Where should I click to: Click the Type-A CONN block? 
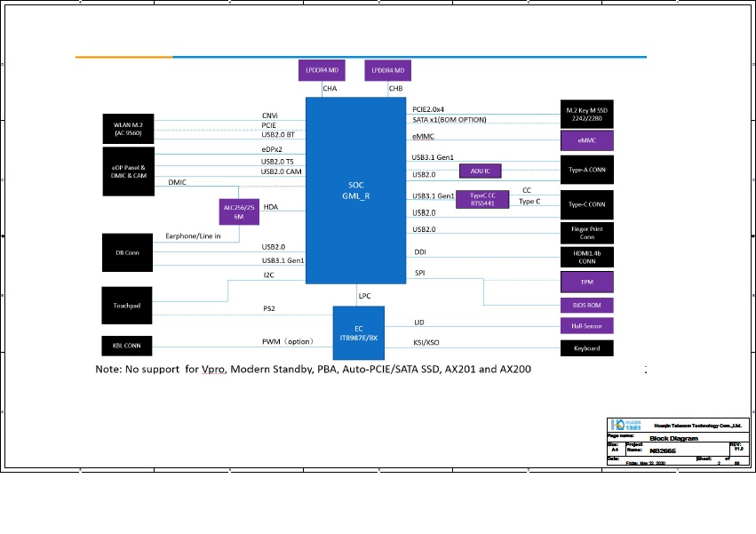[586, 170]
